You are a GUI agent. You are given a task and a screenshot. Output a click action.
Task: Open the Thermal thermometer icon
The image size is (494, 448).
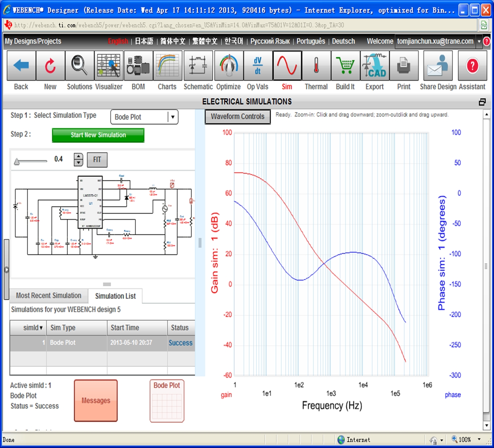click(x=316, y=66)
